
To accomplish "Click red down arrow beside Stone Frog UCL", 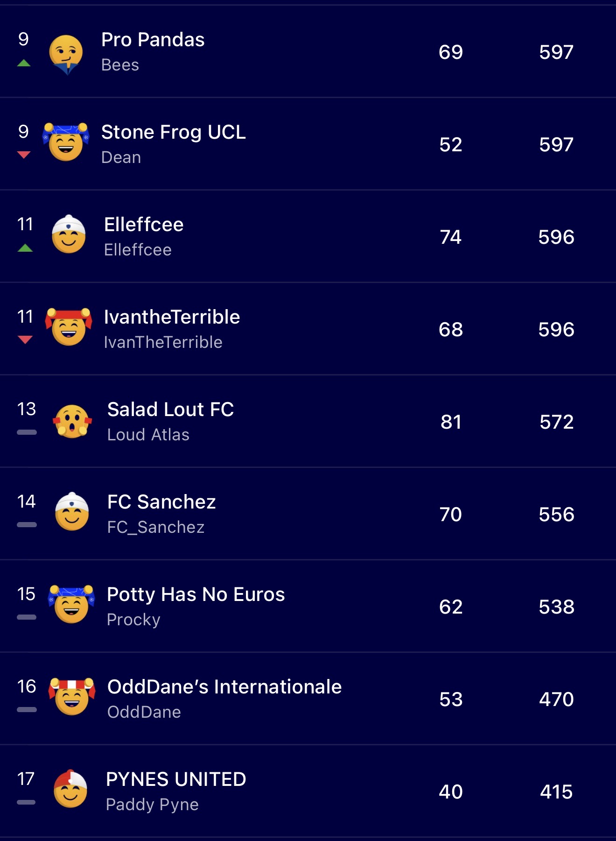I will pyautogui.click(x=24, y=155).
